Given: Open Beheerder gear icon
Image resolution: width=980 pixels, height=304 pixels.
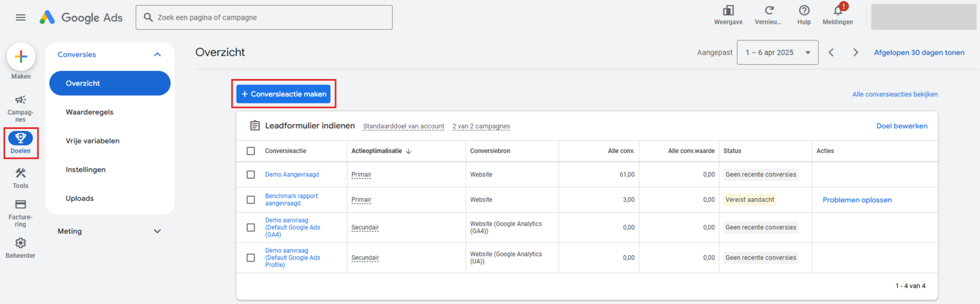Looking at the screenshot, I should coord(20,243).
